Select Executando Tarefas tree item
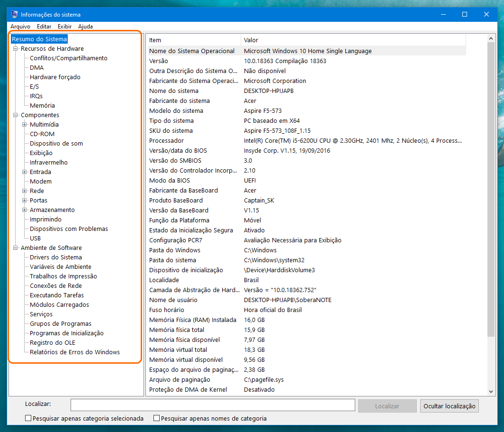The image size is (504, 432). (56, 295)
